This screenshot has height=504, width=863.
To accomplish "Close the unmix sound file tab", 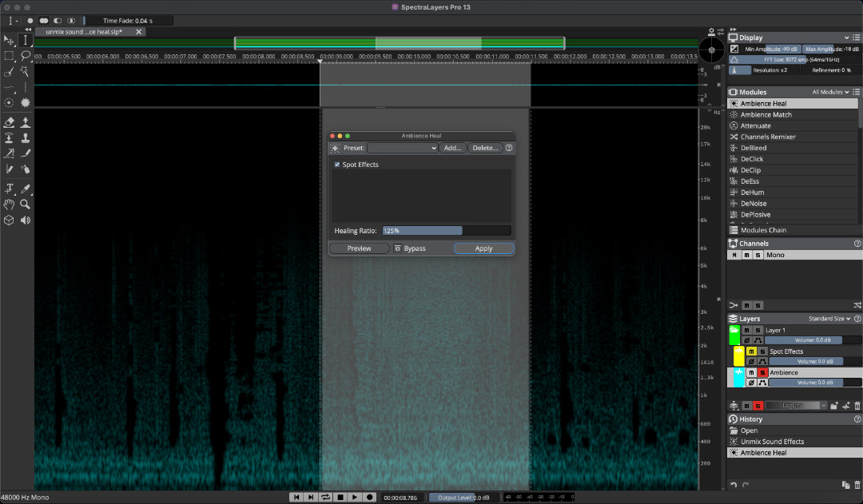I will (x=139, y=32).
